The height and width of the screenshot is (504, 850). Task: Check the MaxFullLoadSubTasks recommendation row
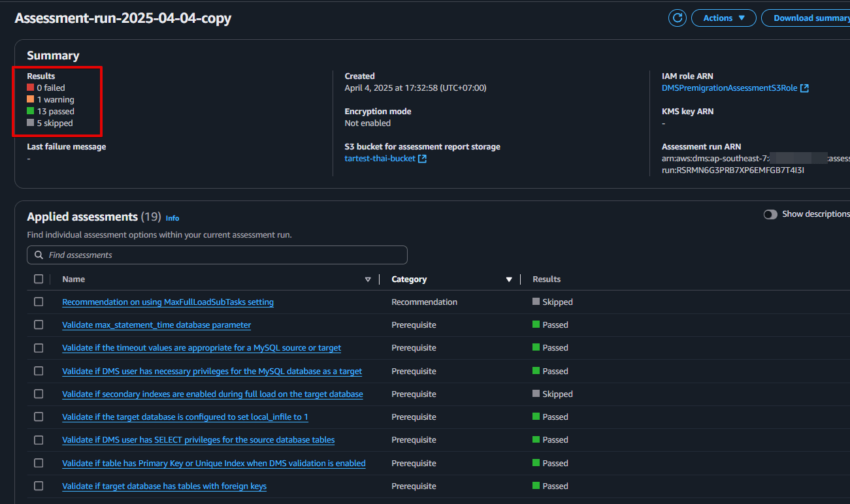(39, 302)
